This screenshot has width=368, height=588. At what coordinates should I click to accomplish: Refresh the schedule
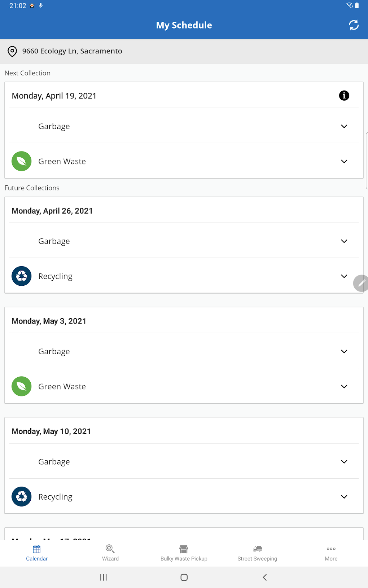tap(354, 25)
